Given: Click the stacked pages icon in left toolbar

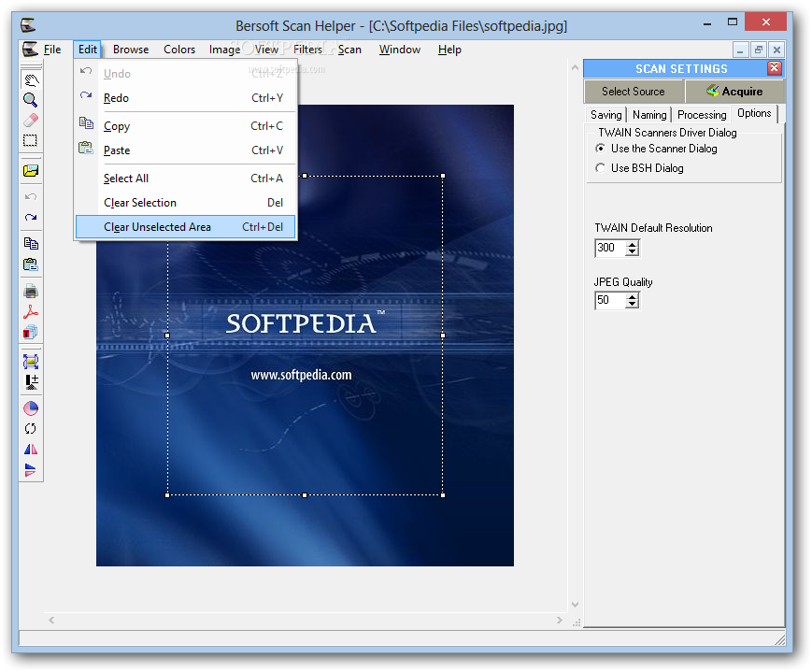Looking at the screenshot, I should coord(31,332).
